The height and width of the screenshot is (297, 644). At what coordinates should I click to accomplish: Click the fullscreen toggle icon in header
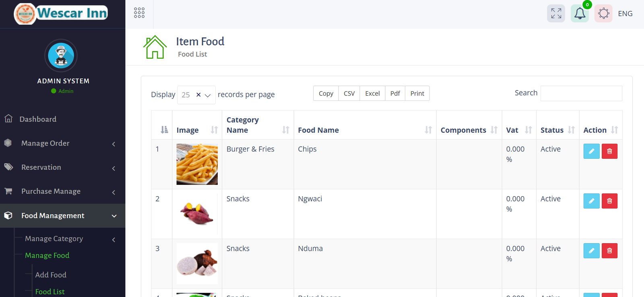coord(556,13)
